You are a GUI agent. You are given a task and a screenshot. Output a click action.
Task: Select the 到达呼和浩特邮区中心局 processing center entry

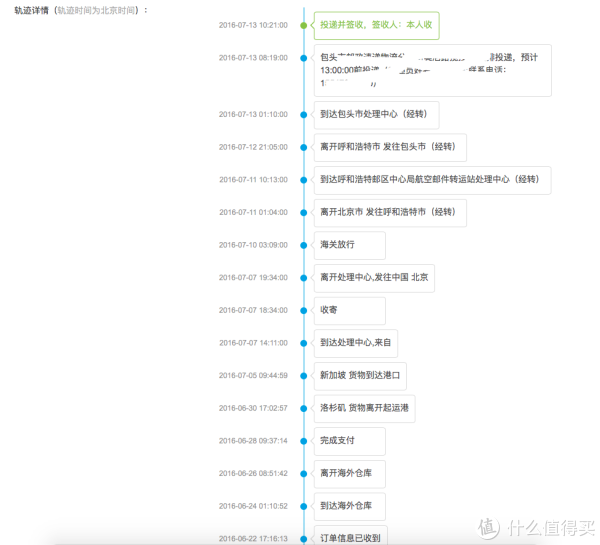pos(430,180)
